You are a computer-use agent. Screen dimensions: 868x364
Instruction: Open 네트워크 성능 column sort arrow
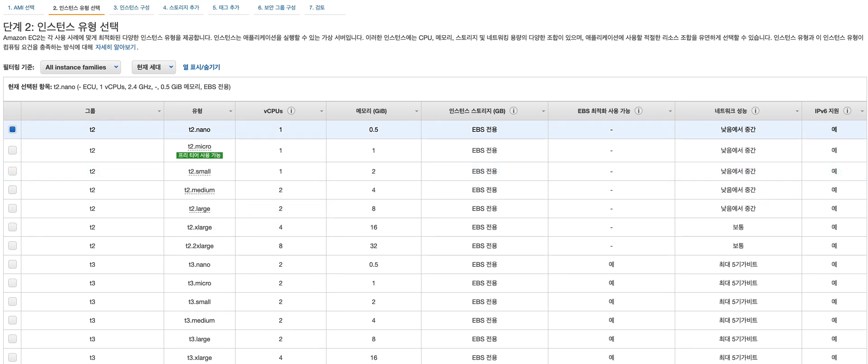click(797, 111)
